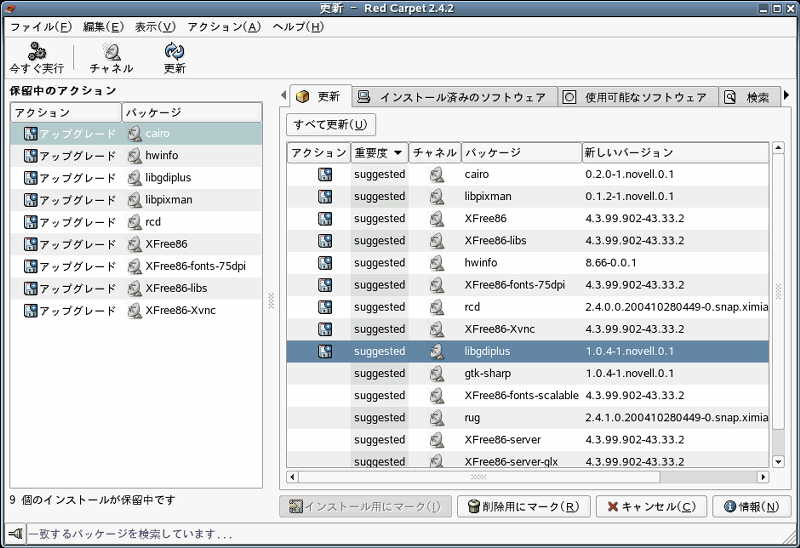Screen dimensions: 800x548
Task: Switch to the 更新 updates tab
Action: pyautogui.click(x=320, y=96)
